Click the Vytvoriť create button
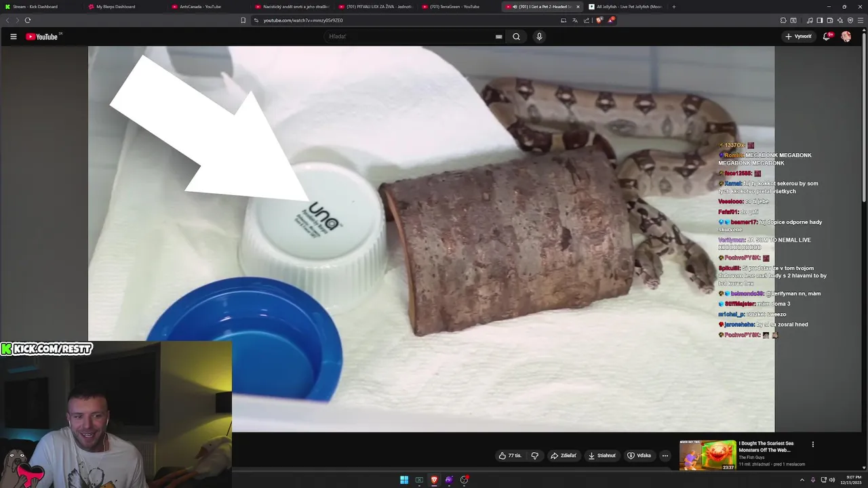This screenshot has width=868, height=488. tap(798, 37)
